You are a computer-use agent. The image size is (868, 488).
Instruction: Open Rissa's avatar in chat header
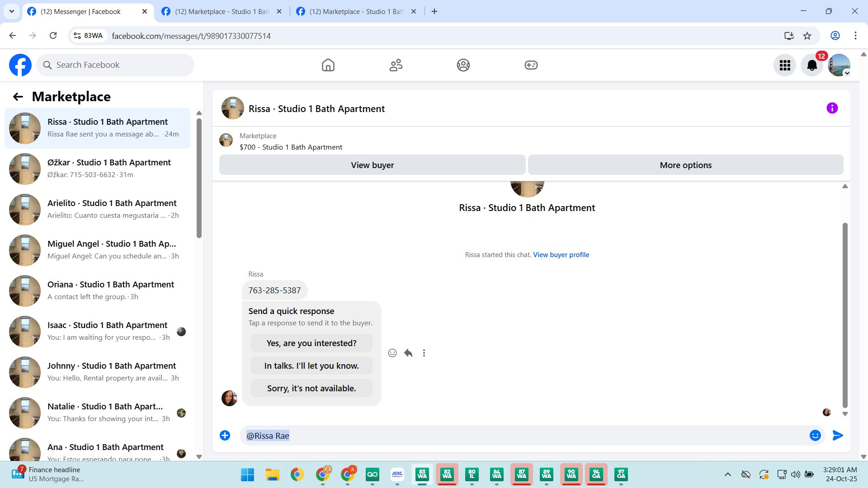pyautogui.click(x=233, y=108)
